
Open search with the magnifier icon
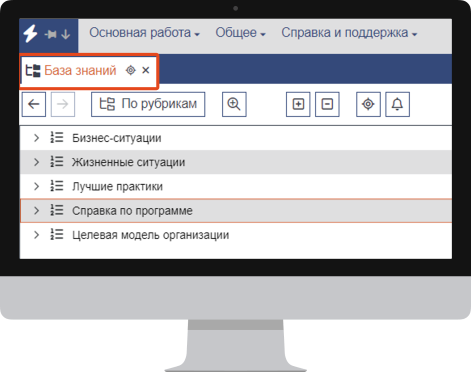pos(234,104)
